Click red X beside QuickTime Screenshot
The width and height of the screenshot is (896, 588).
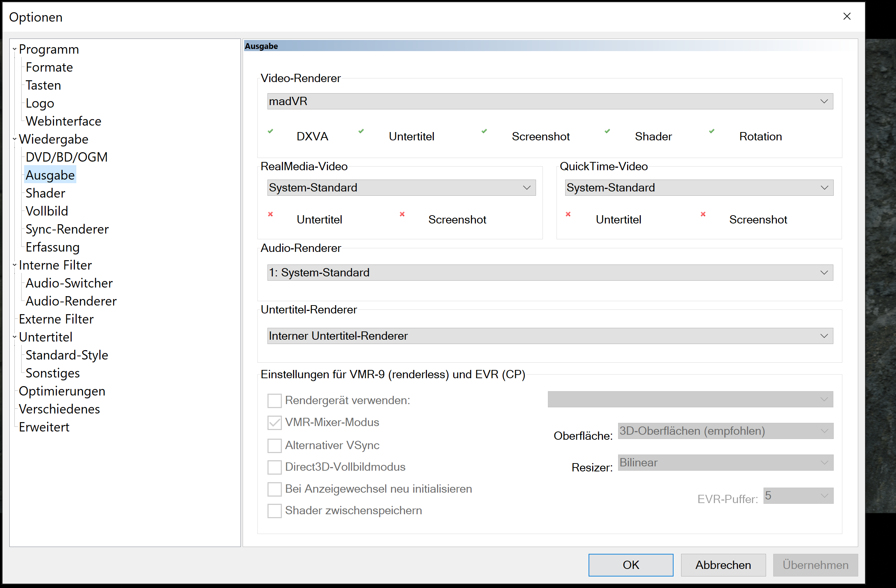(703, 214)
